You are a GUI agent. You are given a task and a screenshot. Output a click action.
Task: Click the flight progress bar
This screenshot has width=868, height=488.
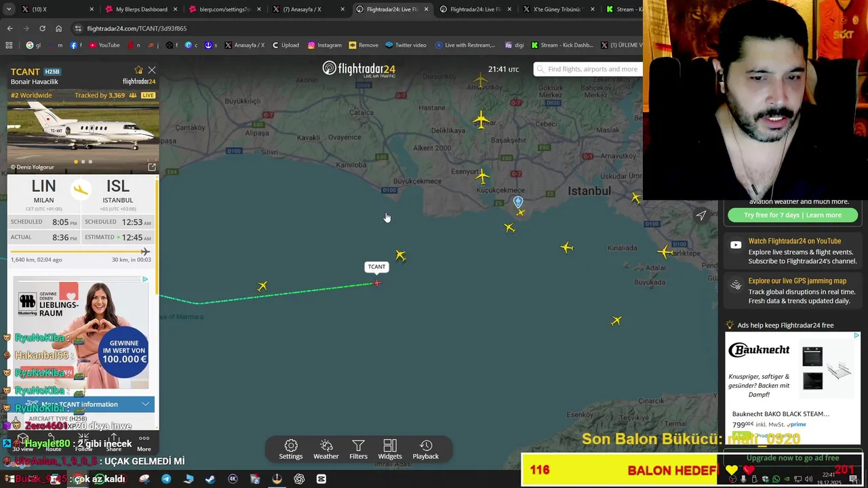80,252
